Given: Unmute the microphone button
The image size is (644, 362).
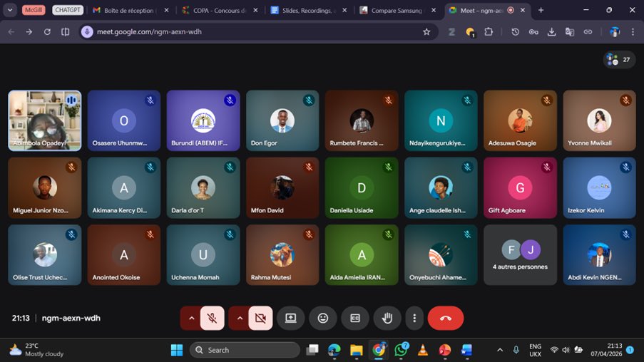Looking at the screenshot, I should click(212, 318).
